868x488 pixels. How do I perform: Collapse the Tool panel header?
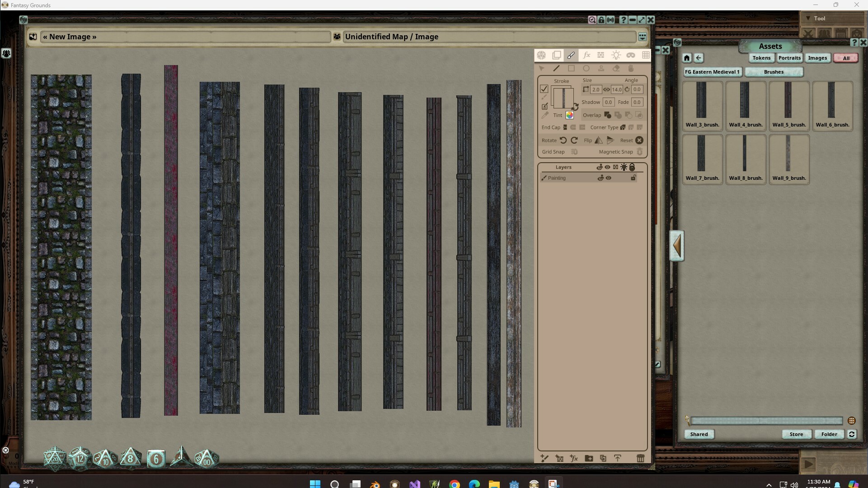coord(808,18)
